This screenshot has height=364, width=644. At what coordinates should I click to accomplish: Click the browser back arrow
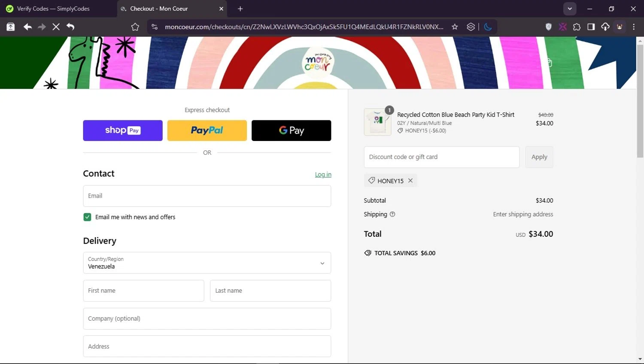(x=27, y=27)
